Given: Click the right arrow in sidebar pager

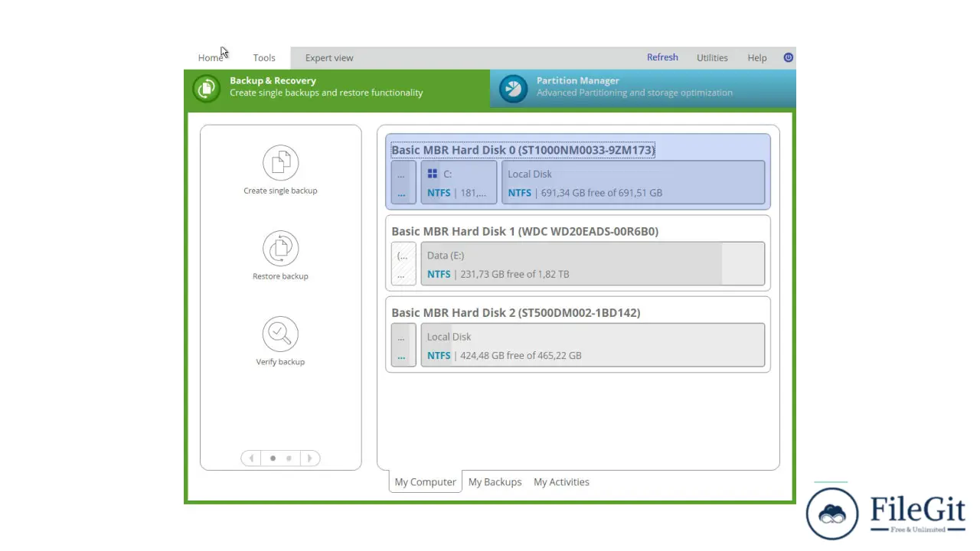Looking at the screenshot, I should tap(309, 458).
